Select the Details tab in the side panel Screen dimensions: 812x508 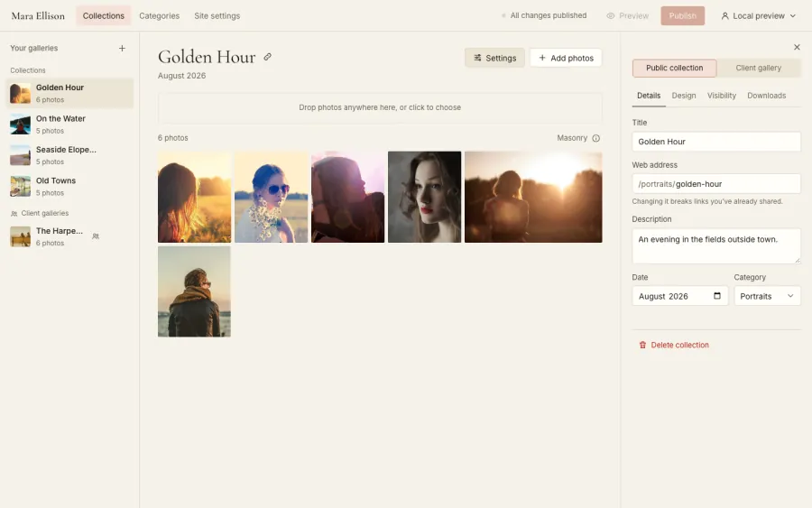point(649,96)
